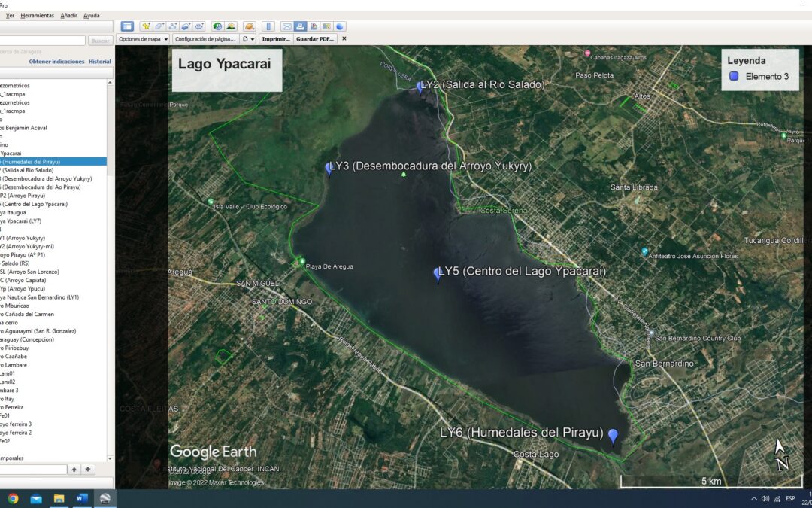Add a path with the toolbar icon

point(173,26)
